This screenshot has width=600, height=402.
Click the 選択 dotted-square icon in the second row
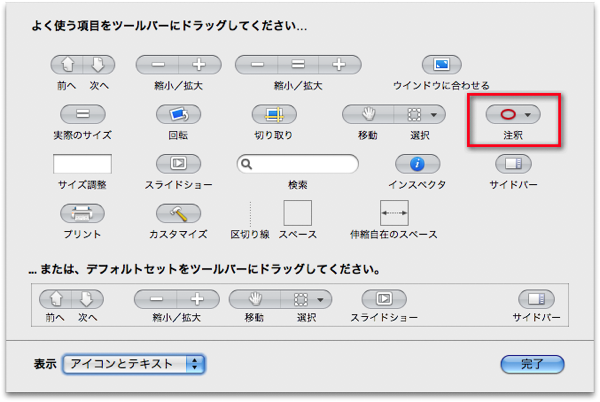click(414, 114)
